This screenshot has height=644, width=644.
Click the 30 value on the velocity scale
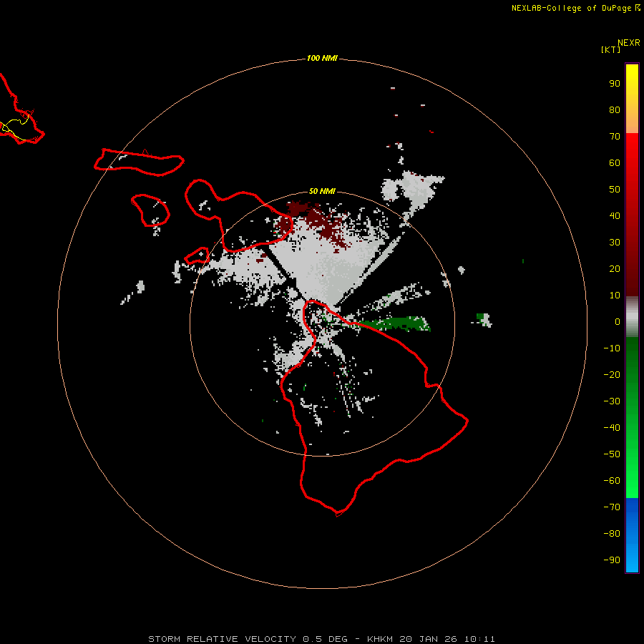point(615,243)
